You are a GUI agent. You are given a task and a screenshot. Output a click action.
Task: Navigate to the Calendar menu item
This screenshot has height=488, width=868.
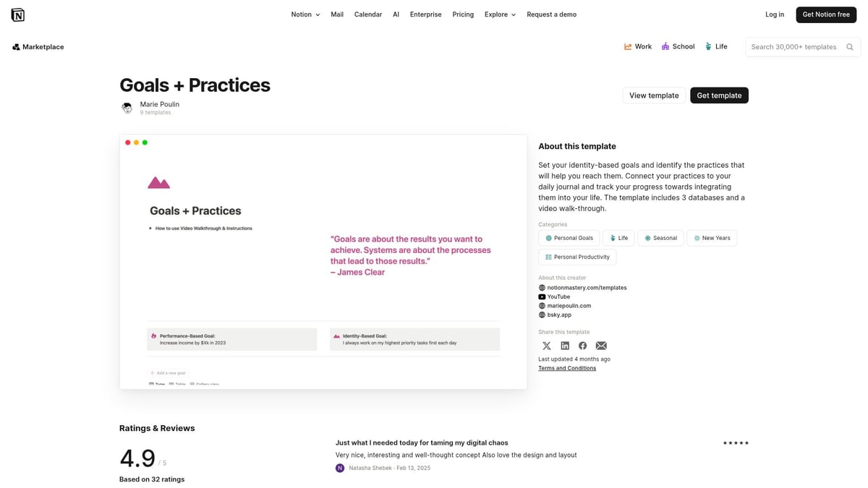tap(367, 14)
